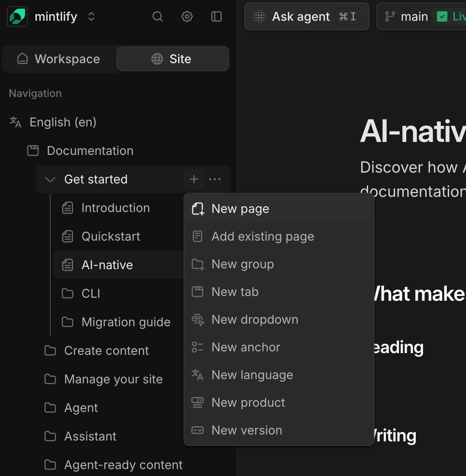Choose New version from the menu
Viewport: 466px width, 476px height.
pyautogui.click(x=278, y=430)
